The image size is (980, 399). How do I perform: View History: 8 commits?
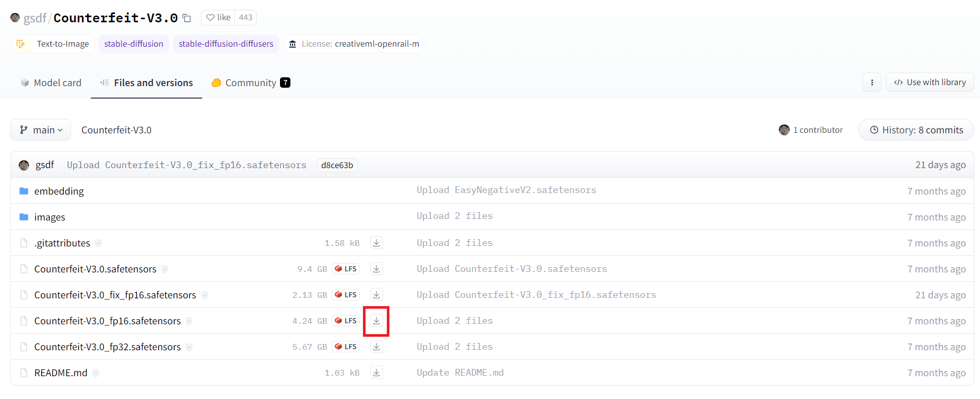(916, 130)
